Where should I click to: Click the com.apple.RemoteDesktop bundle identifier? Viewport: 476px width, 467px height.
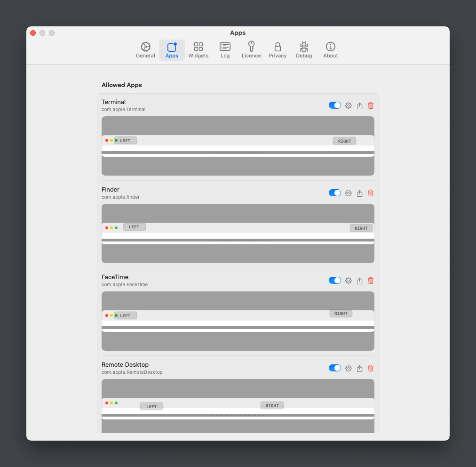132,372
